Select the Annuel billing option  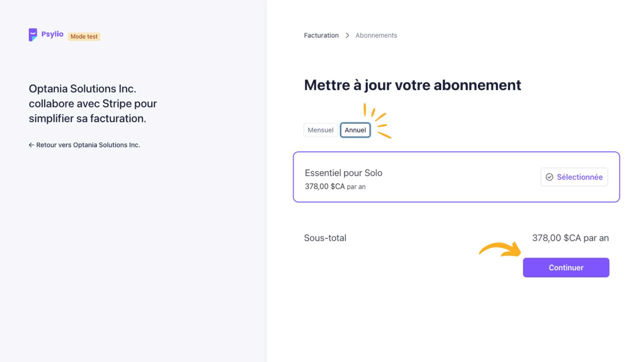[355, 130]
